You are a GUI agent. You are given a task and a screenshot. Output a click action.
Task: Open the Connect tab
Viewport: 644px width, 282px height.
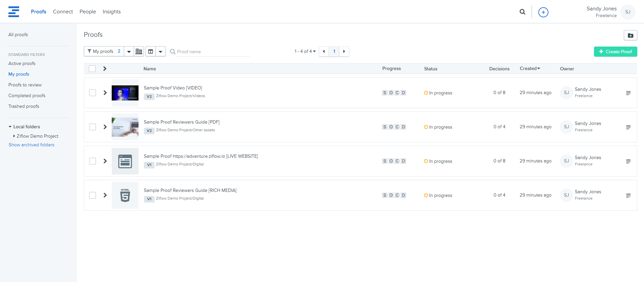(63, 12)
